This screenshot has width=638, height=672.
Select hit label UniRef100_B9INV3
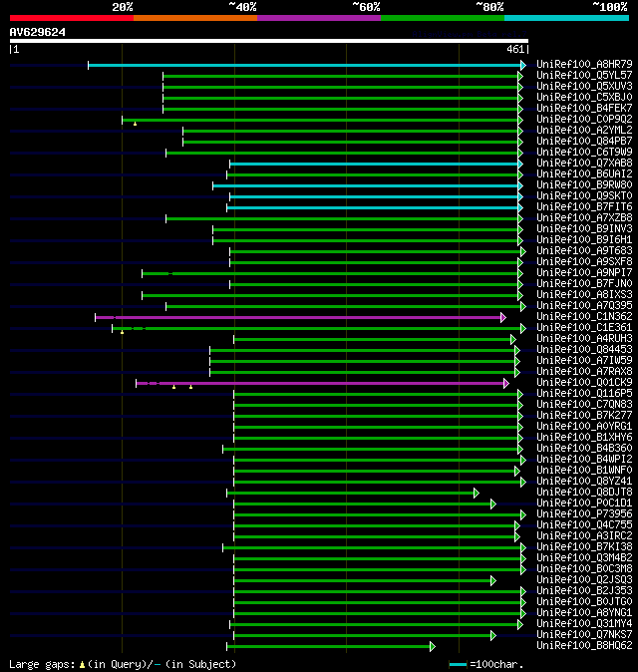click(584, 229)
